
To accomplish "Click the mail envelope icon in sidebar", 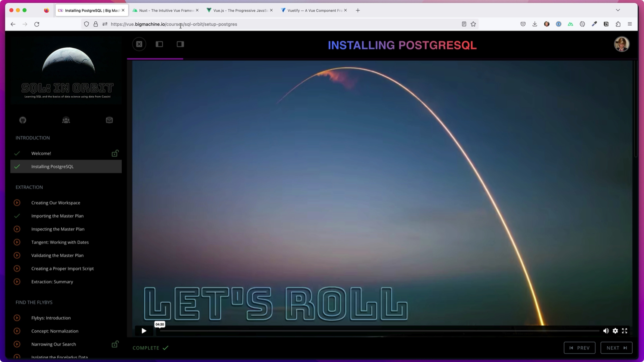I will pos(109,120).
